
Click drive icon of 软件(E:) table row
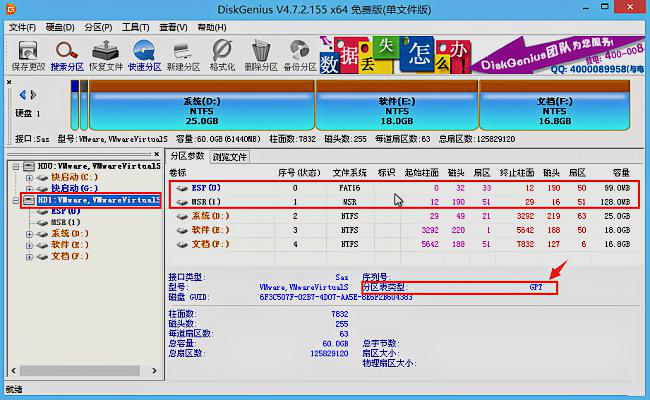click(182, 230)
